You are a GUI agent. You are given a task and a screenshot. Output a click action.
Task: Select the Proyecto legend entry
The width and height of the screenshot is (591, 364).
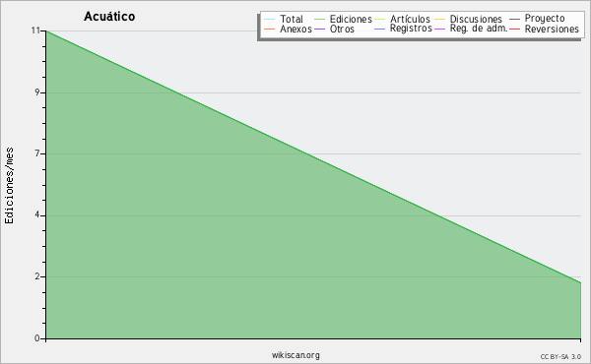(537, 18)
